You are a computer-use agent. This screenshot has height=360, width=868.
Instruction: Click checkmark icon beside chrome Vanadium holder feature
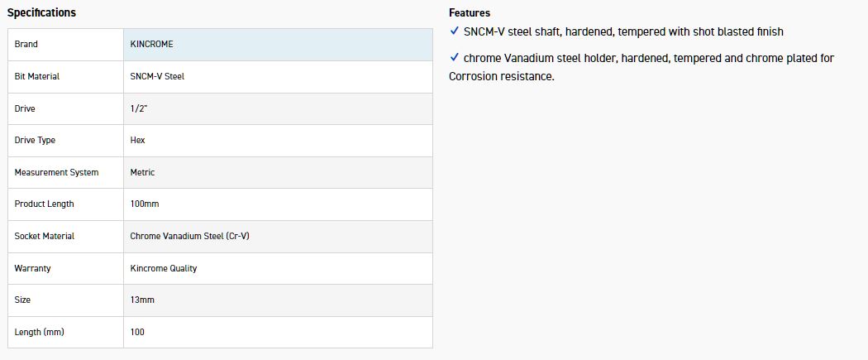coord(455,58)
